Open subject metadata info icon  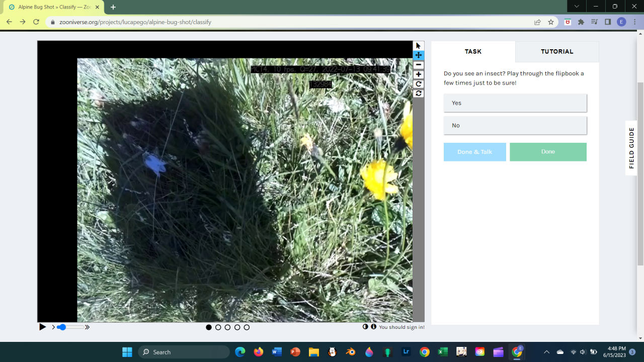374,327
